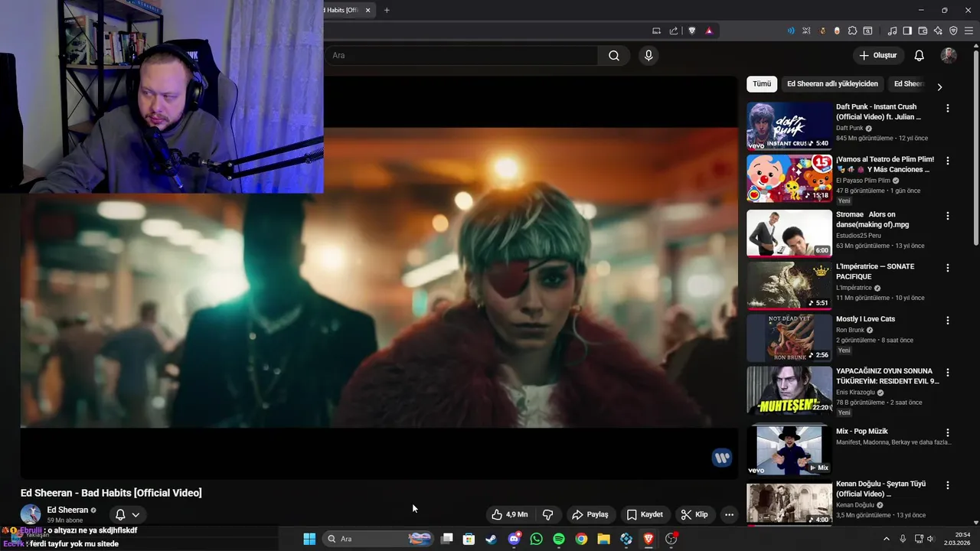
Task: Show hidden system tray icons chevron
Action: pos(887,539)
